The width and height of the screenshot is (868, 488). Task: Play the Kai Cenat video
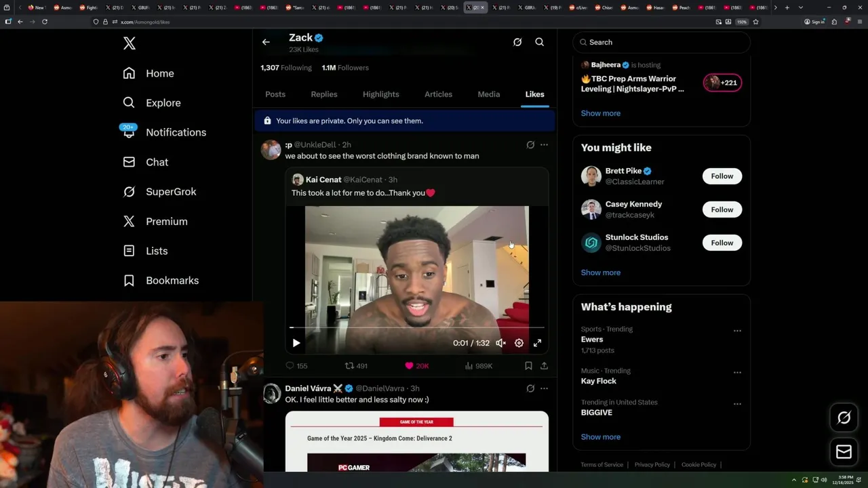click(296, 343)
